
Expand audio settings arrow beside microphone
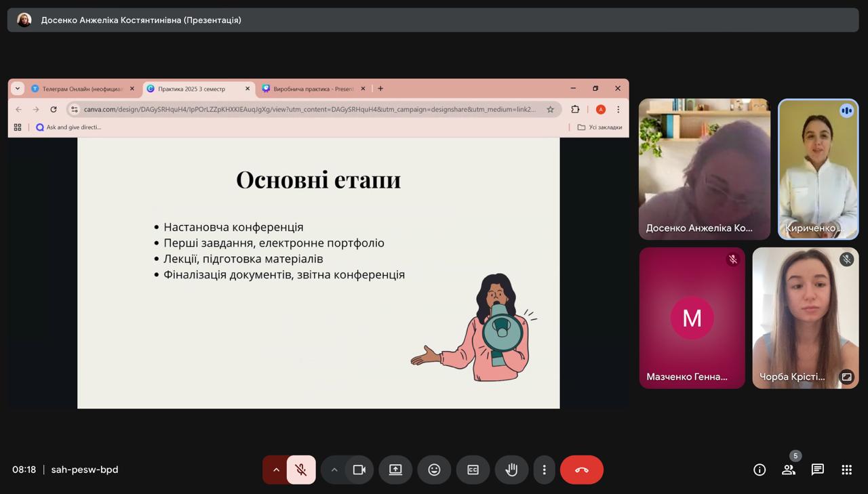pyautogui.click(x=276, y=470)
